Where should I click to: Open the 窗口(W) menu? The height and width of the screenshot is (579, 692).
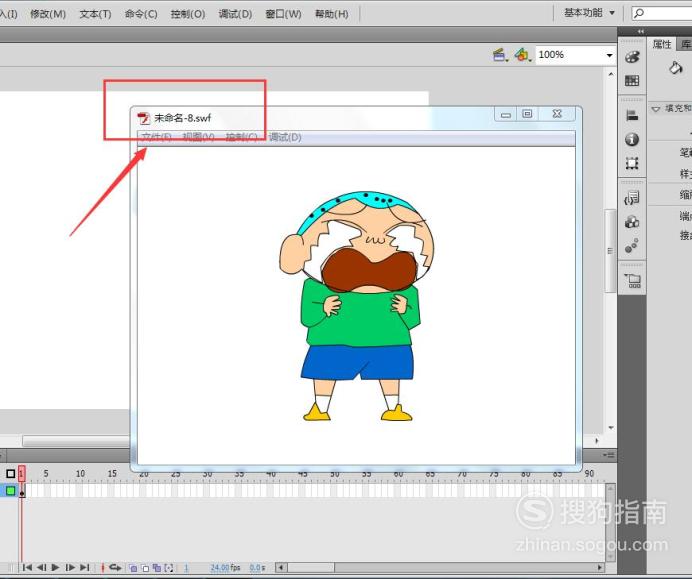click(x=283, y=14)
